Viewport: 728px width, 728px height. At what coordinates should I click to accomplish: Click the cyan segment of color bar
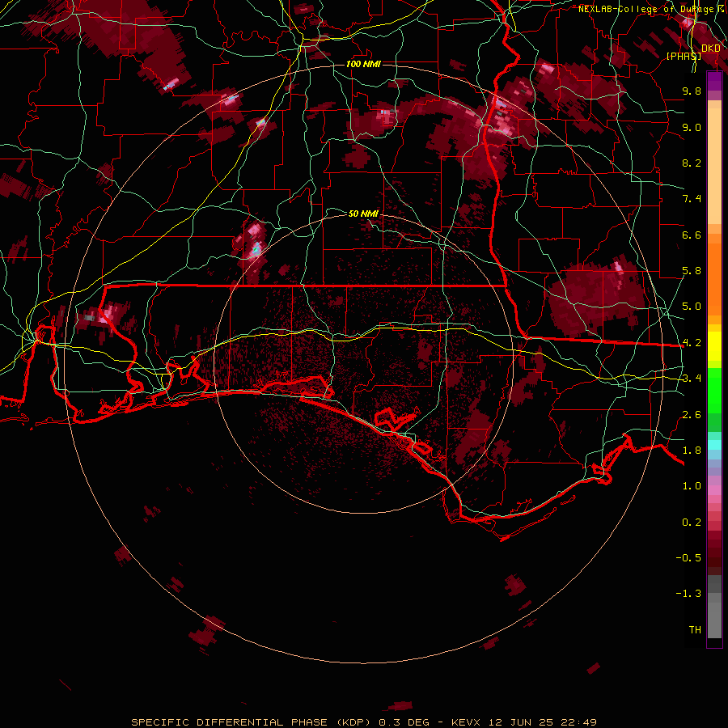click(x=714, y=445)
